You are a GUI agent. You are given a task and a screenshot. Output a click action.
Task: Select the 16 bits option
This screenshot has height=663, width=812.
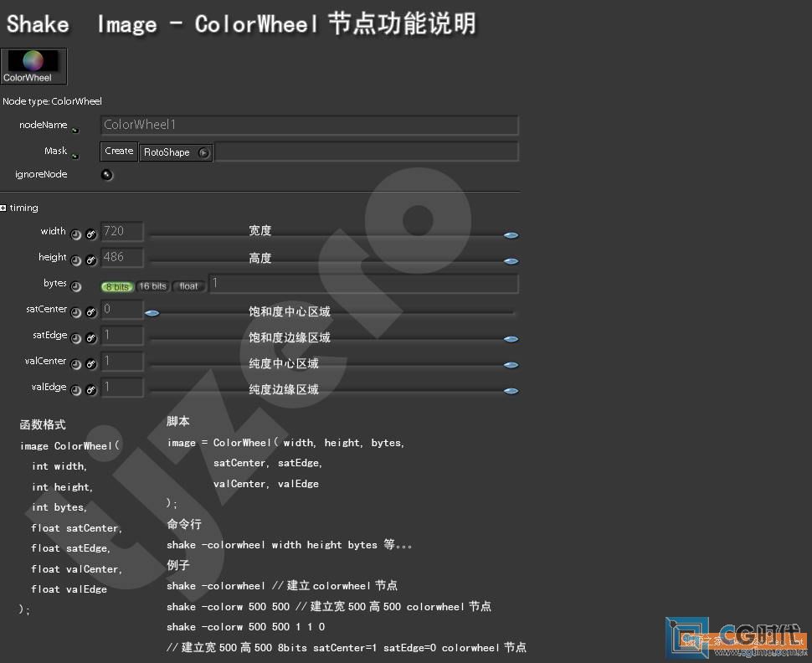click(152, 286)
